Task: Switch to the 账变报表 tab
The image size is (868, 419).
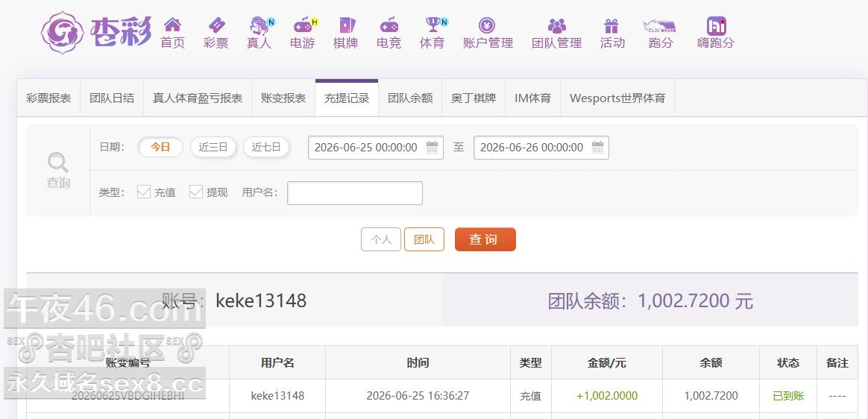Action: pyautogui.click(x=283, y=98)
